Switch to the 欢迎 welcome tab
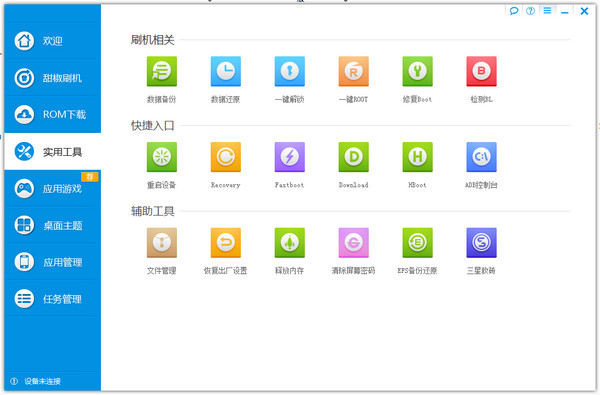The height and width of the screenshot is (395, 600). coord(52,41)
